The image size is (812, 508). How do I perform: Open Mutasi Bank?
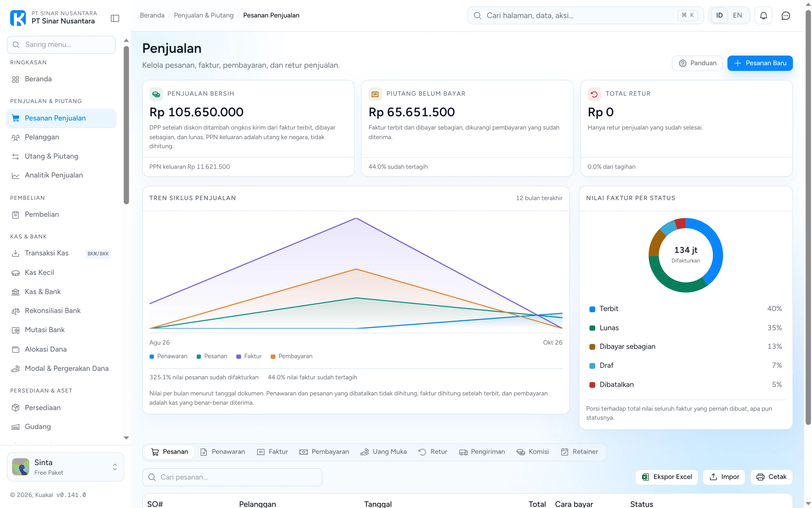tap(61, 330)
